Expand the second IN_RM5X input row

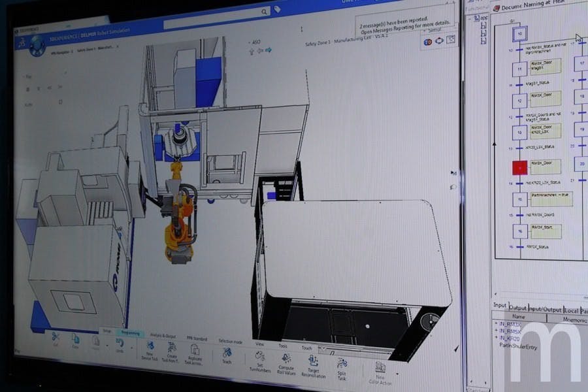tap(496, 331)
